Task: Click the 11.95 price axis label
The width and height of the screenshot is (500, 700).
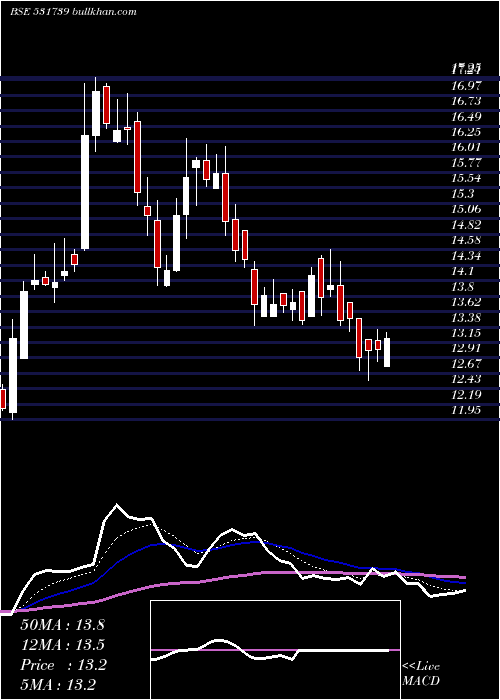Action: 467,409
